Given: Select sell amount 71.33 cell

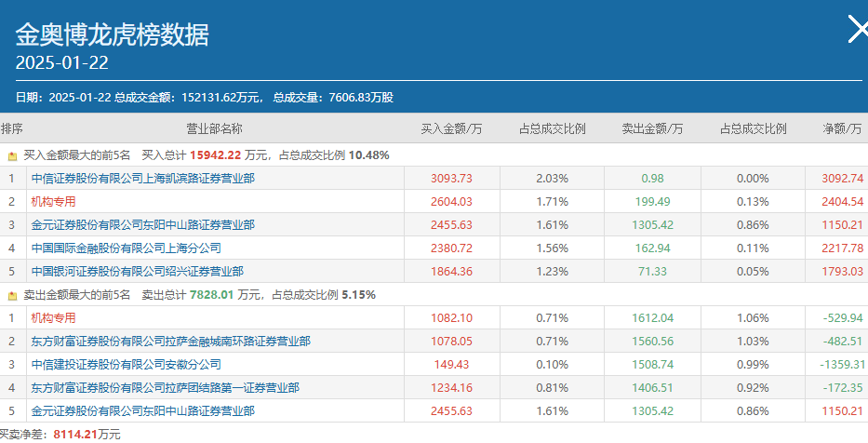Looking at the screenshot, I should coord(653,272).
